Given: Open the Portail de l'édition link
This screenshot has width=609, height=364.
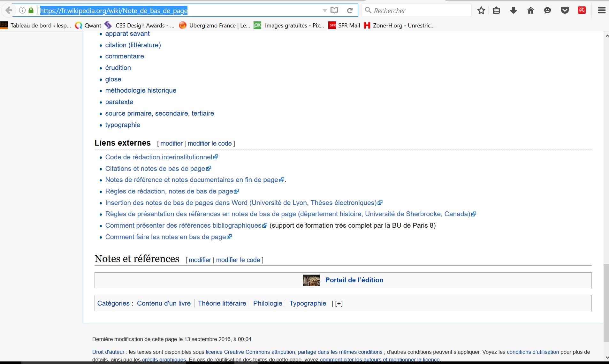Looking at the screenshot, I should pos(354,280).
